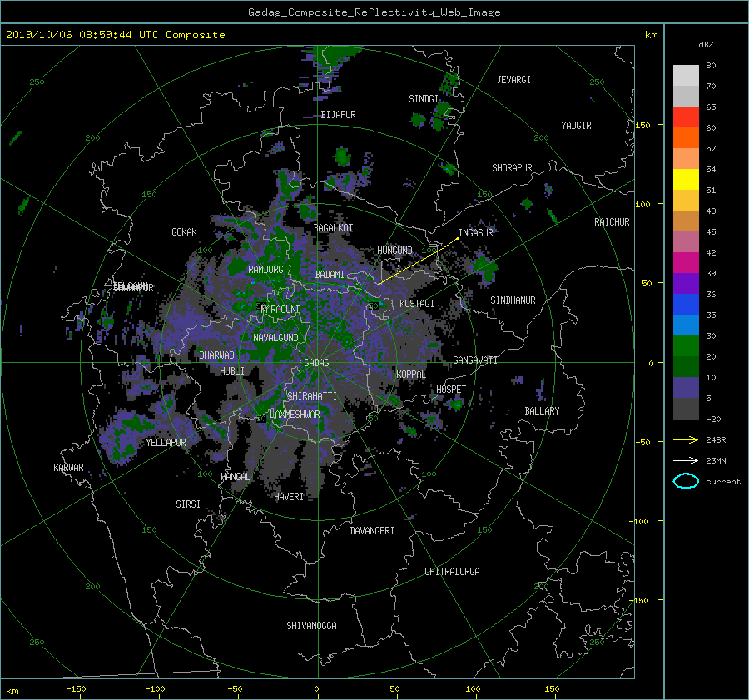
Task: Pick the gray 70-65 dBZ swatch
Action: 686,96
